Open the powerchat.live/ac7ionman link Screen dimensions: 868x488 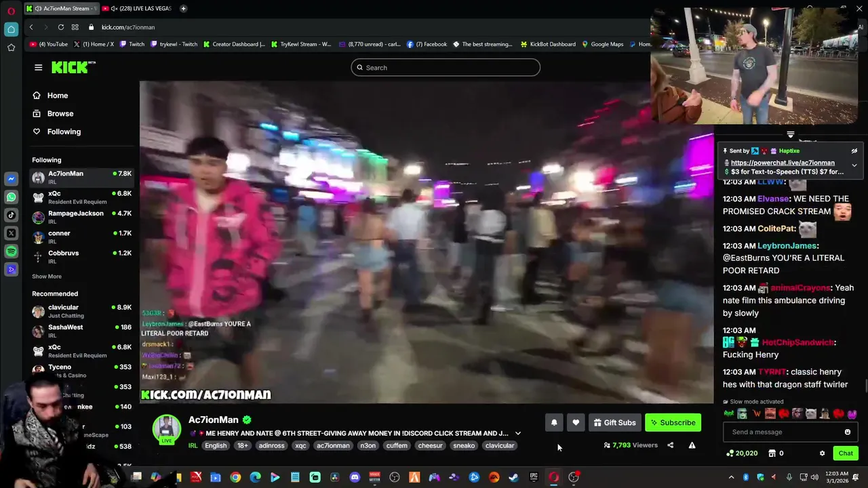click(783, 163)
